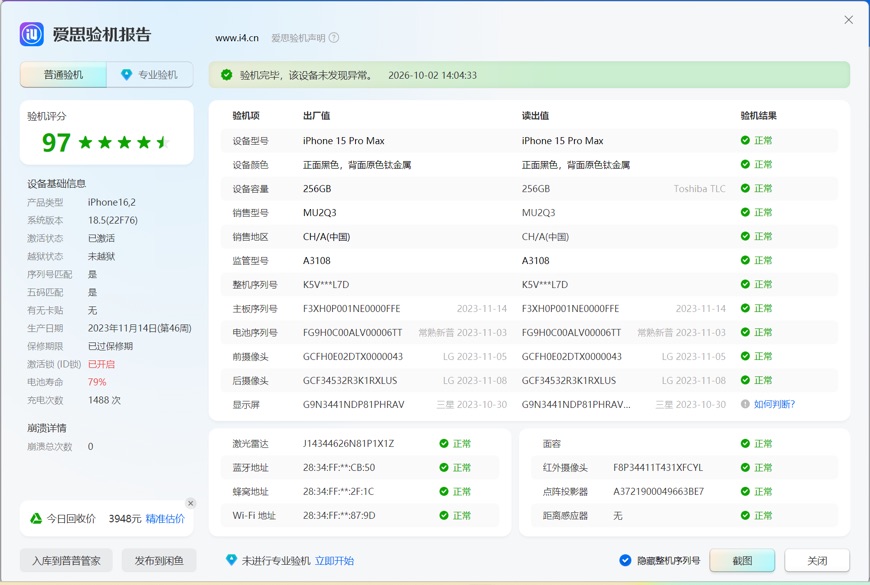Click the check icon in 监管型号 row
Image resolution: width=870 pixels, height=585 pixels.
(x=745, y=260)
